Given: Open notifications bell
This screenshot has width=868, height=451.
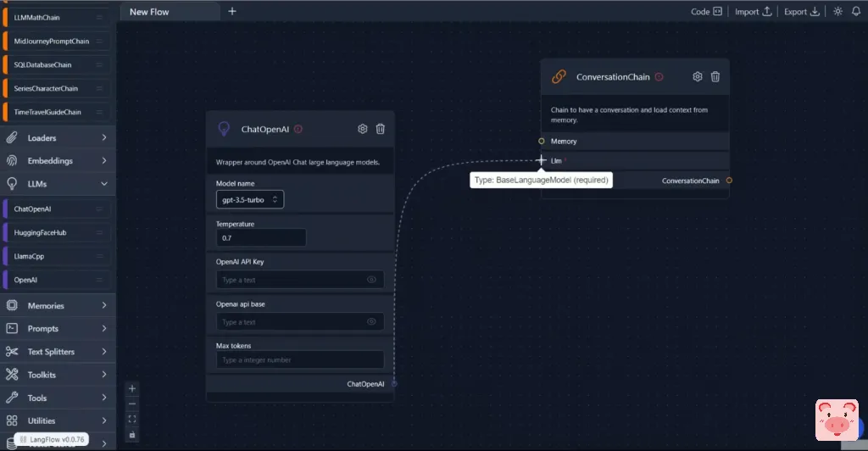Looking at the screenshot, I should 856,12.
